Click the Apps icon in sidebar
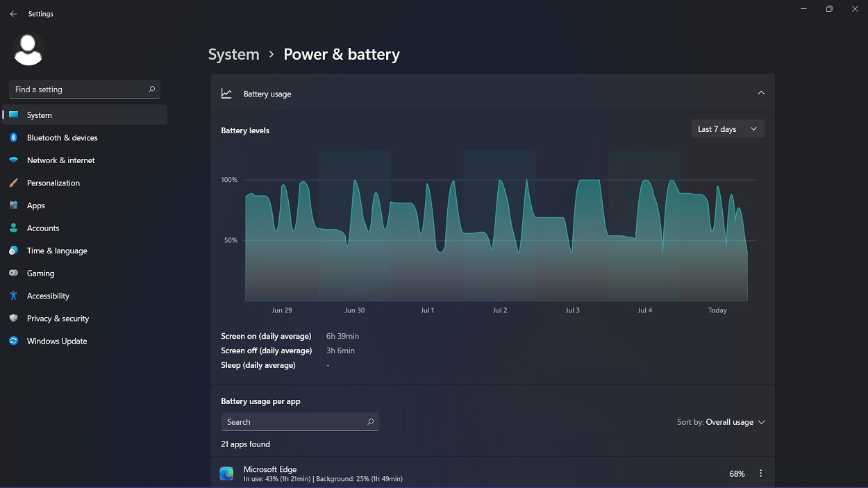 pyautogui.click(x=14, y=205)
